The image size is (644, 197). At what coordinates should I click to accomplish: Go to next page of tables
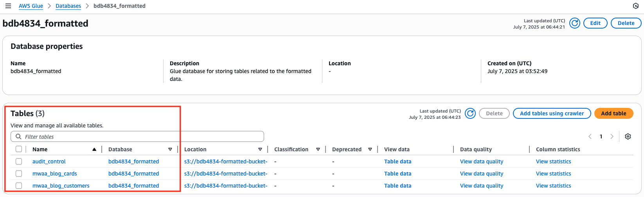coord(612,136)
